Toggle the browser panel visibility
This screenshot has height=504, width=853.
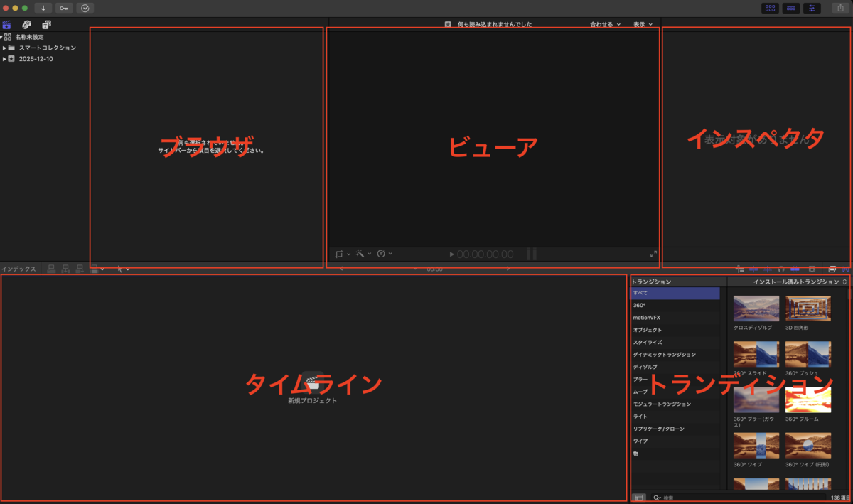(769, 8)
